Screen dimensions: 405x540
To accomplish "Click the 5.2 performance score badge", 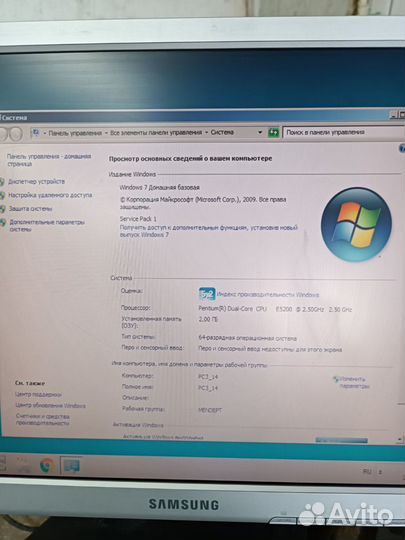I will tap(207, 294).
